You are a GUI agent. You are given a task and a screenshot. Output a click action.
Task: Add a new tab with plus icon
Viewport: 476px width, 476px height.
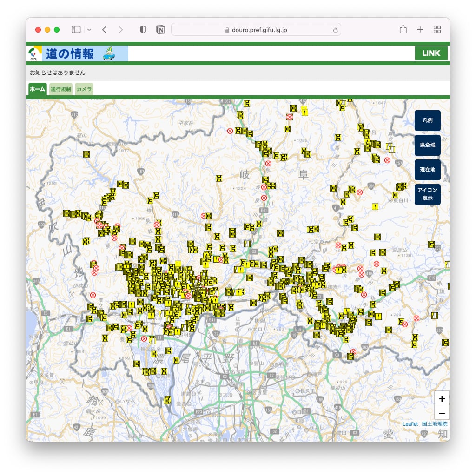[420, 30]
